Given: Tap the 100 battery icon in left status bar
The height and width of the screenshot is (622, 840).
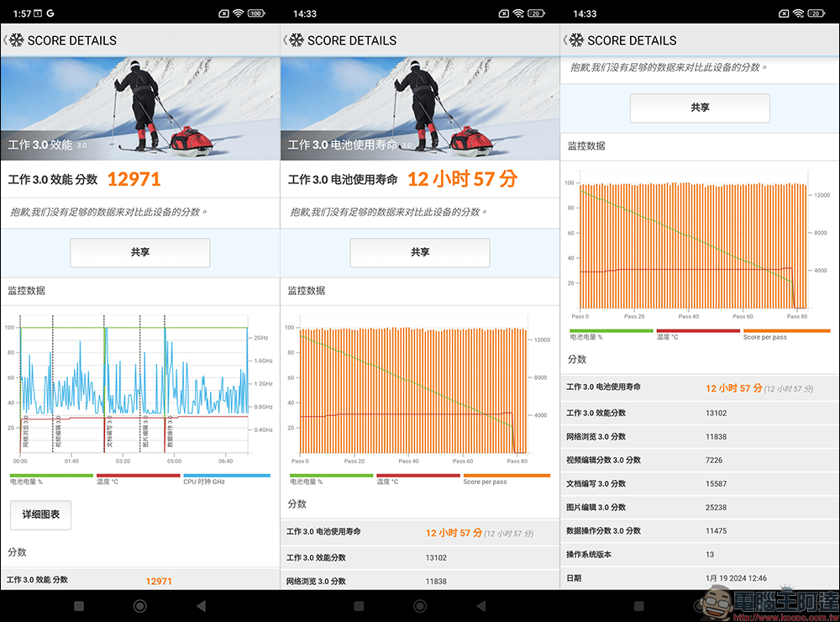Looking at the screenshot, I should [x=256, y=13].
